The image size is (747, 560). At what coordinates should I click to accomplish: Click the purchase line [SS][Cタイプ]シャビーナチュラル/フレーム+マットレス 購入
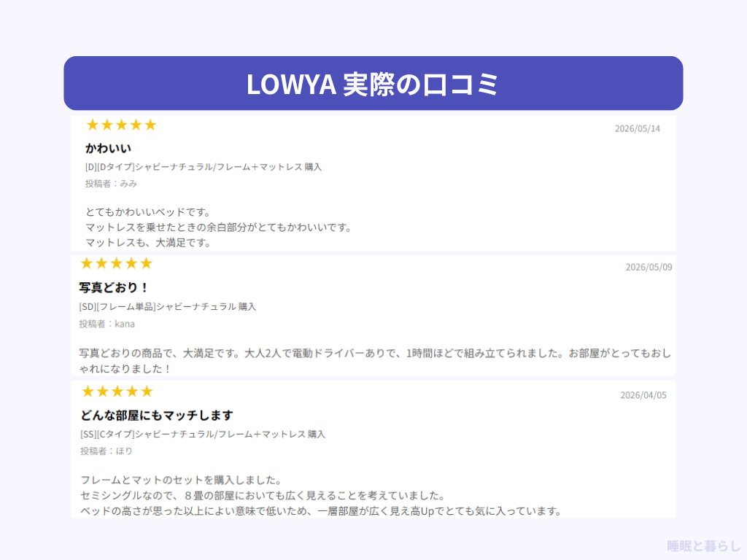pos(203,435)
